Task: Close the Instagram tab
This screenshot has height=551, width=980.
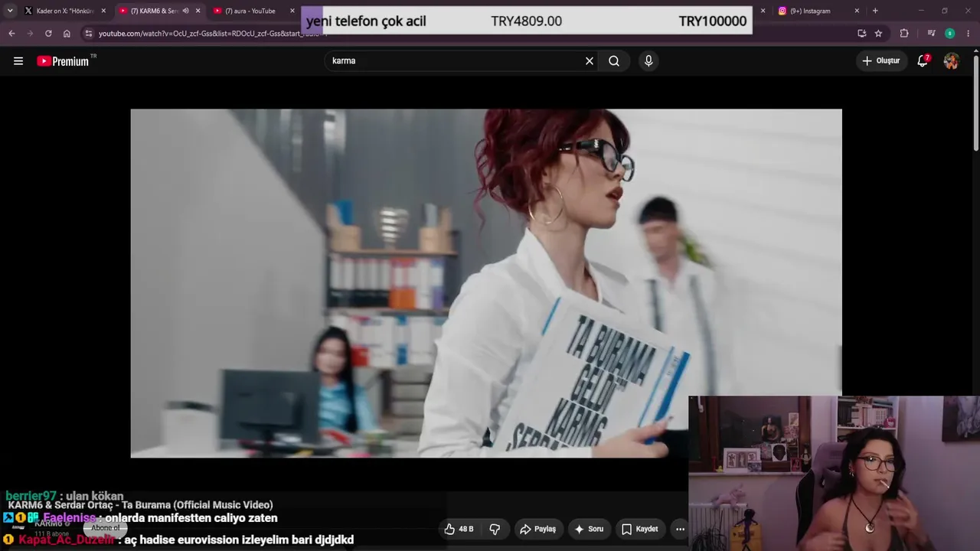Action: pos(857,11)
